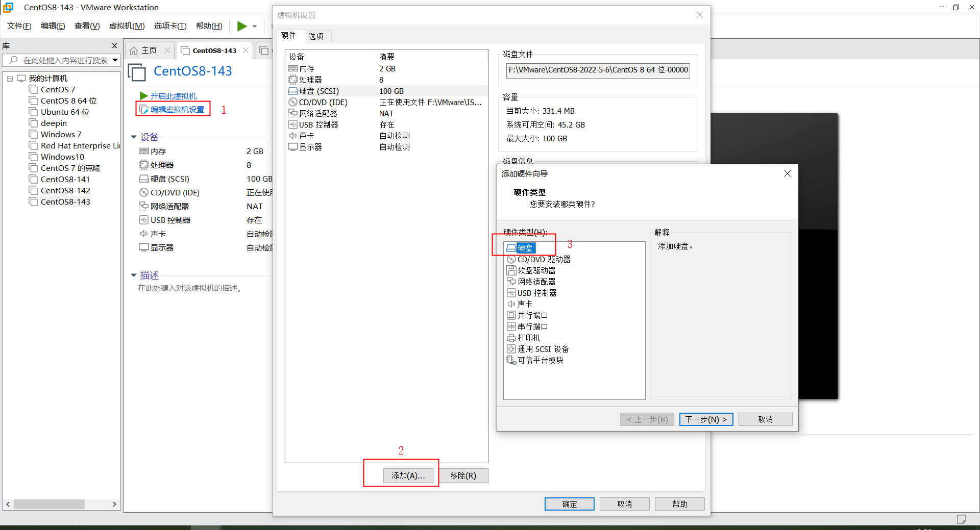Close the library panel with its X
Image resolution: width=980 pixels, height=530 pixels.
(115, 46)
